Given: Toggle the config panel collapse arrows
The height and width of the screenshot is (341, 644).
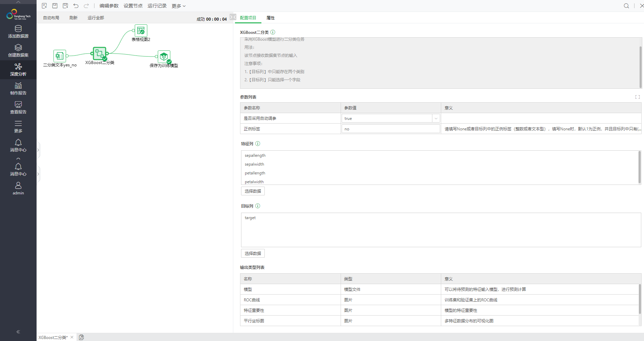Looking at the screenshot, I should point(233,17).
